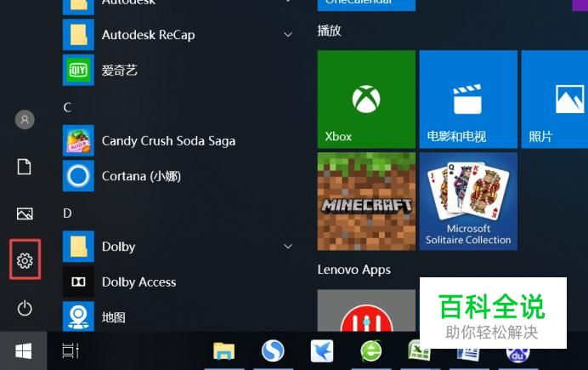This screenshot has width=588, height=370.
Task: Click the Lenovo Apps group heading
Action: pos(354,270)
